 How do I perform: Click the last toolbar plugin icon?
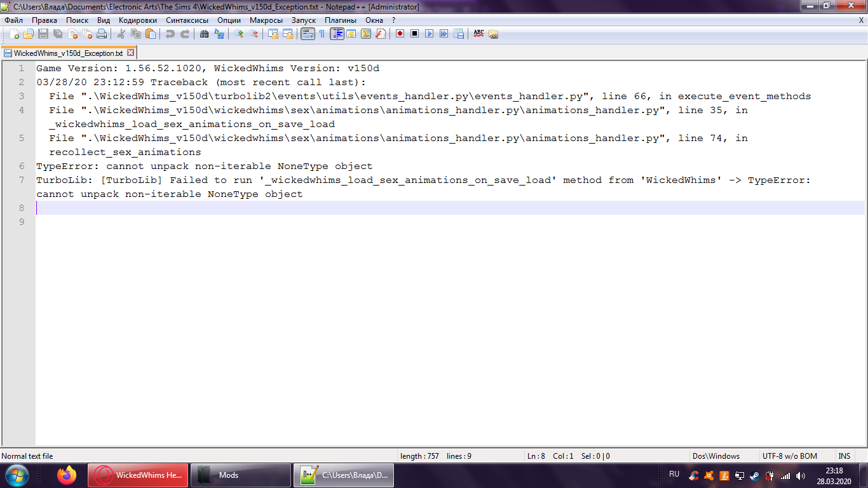pos(493,34)
